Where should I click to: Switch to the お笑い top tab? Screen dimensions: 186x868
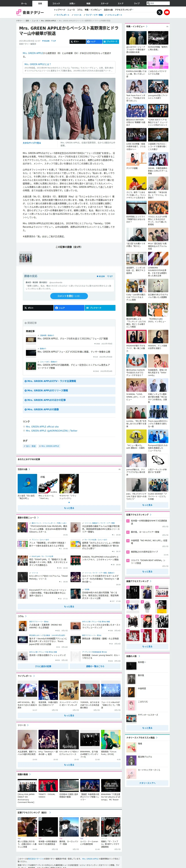click(x=72, y=3)
